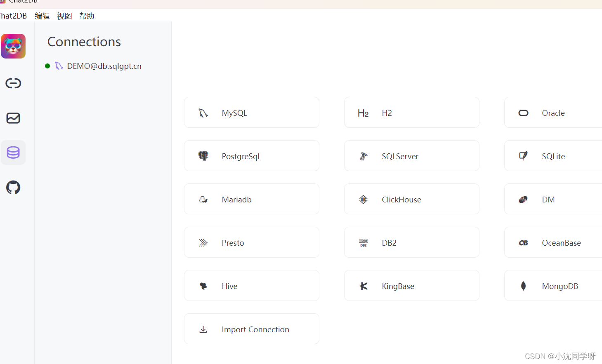Choose the ClickHouse label
This screenshot has width=602, height=364.
[x=401, y=200]
